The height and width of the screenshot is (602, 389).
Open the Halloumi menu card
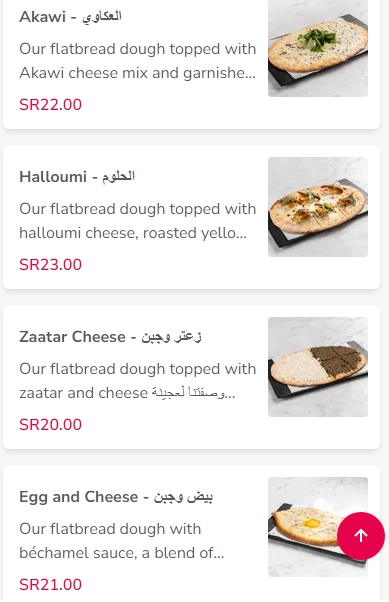192,217
